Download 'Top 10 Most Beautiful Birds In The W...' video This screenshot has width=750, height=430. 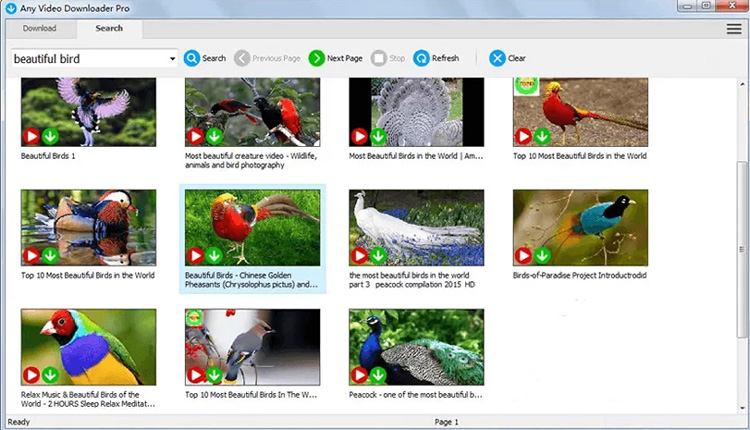214,375
